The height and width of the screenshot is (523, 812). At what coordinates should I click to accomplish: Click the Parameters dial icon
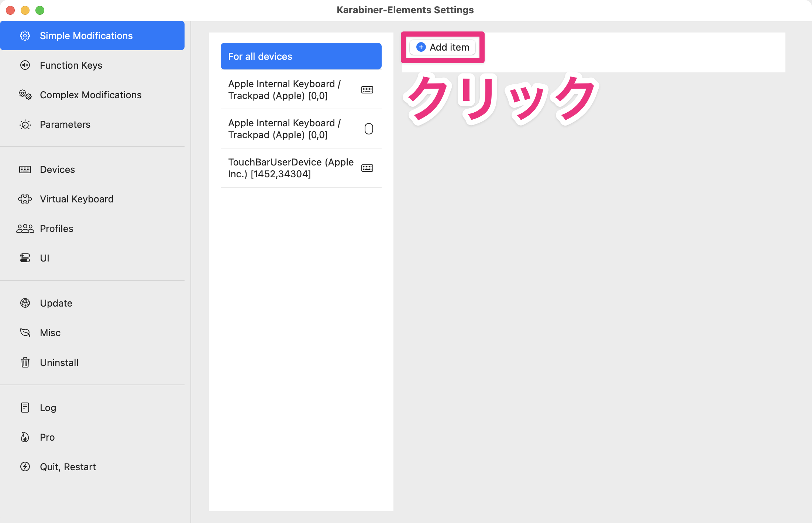(25, 124)
